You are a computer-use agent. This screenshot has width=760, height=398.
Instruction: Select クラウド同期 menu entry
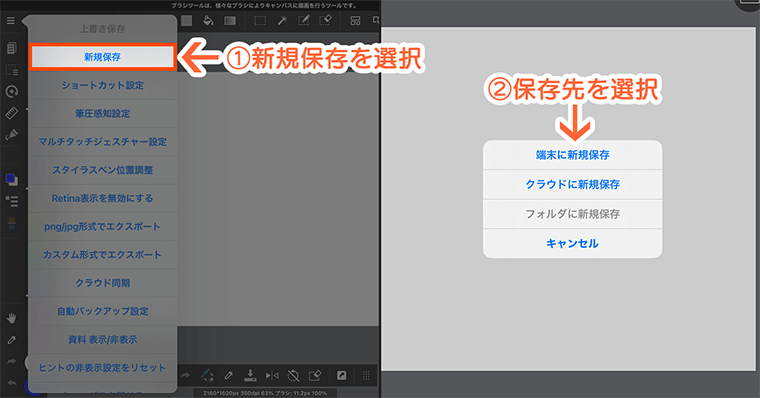102,283
